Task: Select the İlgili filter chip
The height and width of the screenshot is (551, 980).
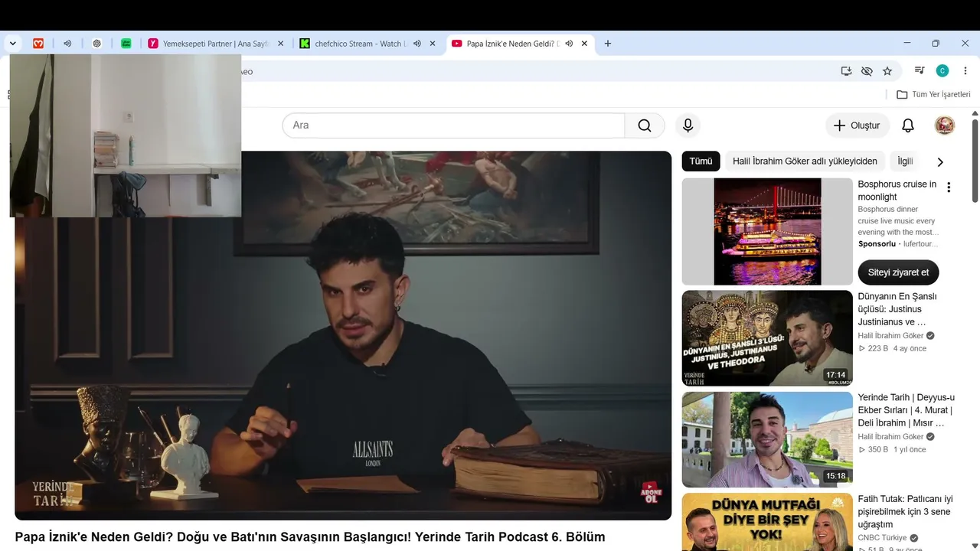Action: (x=905, y=161)
